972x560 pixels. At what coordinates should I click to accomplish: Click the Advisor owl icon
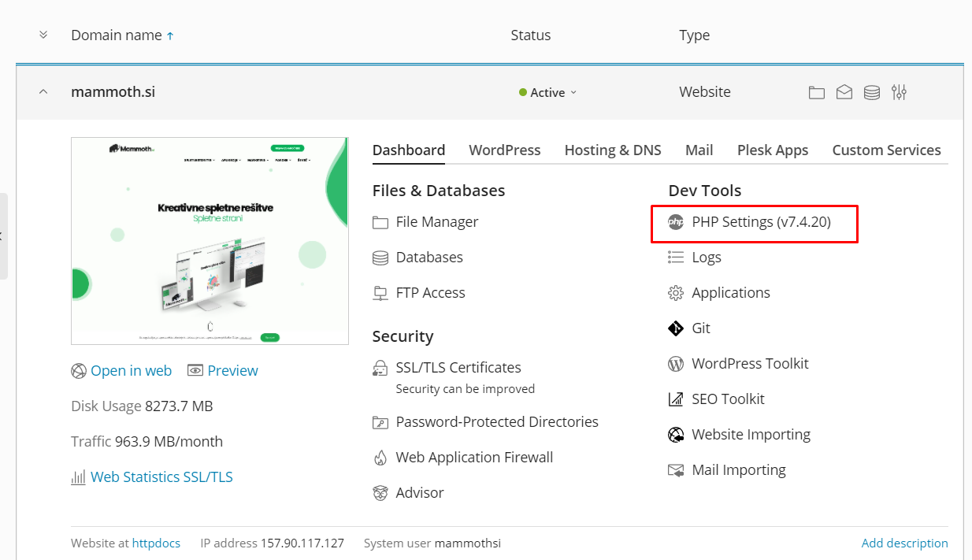(x=380, y=493)
